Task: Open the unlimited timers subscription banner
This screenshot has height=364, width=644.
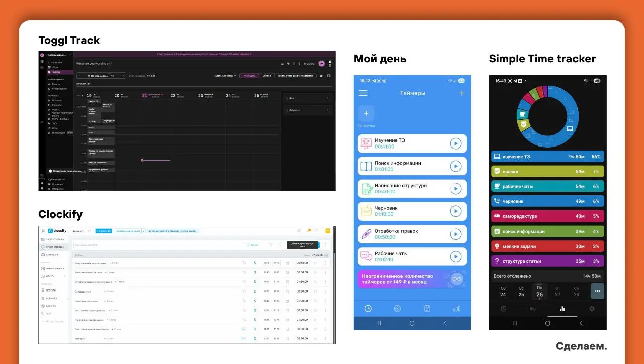Action: pyautogui.click(x=412, y=279)
